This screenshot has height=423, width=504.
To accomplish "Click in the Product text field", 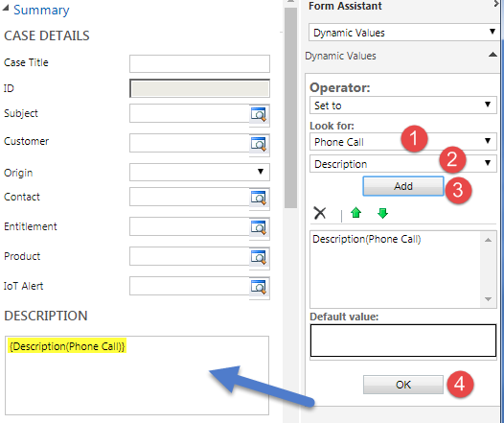I will point(190,256).
